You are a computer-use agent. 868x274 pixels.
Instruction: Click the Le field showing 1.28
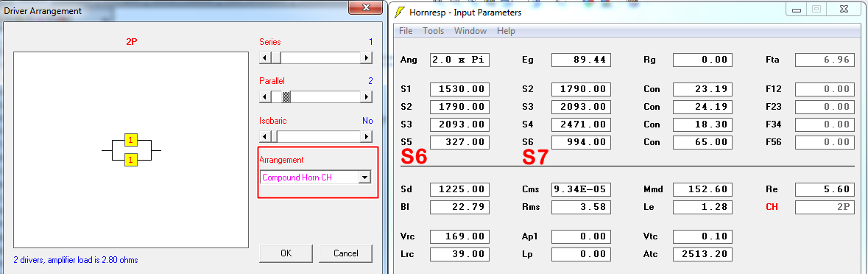click(x=703, y=207)
